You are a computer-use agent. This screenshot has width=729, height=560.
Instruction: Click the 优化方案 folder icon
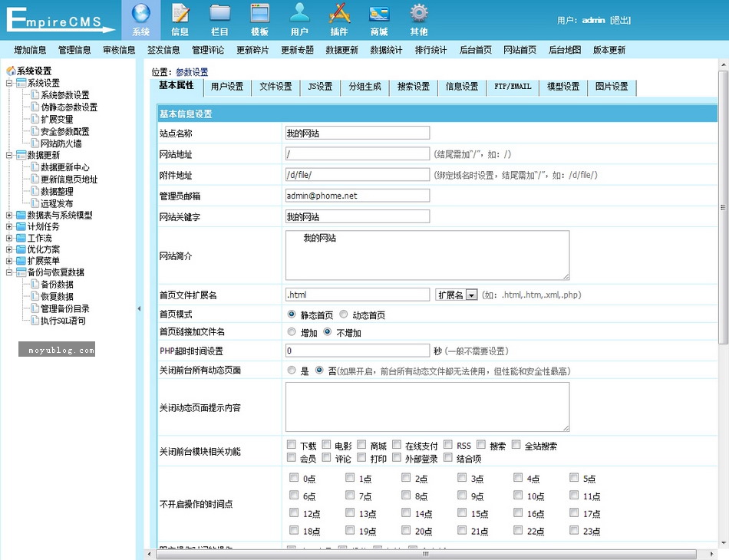(21, 249)
